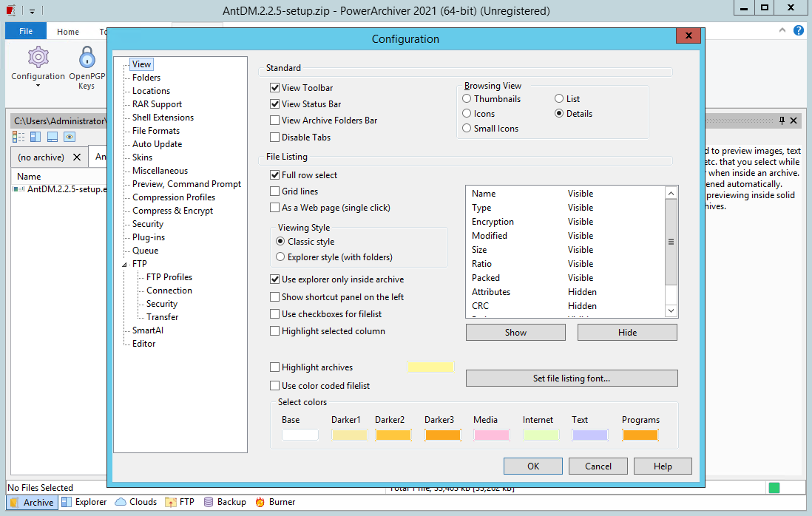Switch to Clouds mode in bottom bar

tap(135, 502)
